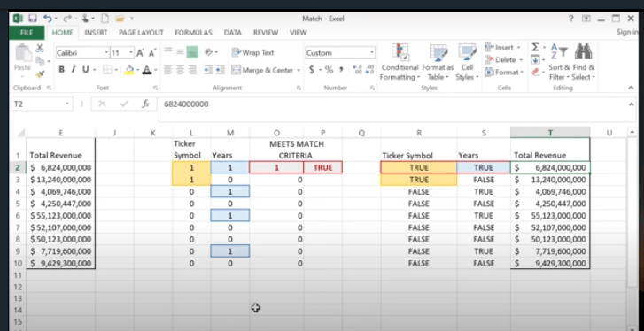
Task: Click Insert in the Cells group
Action: coord(502,47)
